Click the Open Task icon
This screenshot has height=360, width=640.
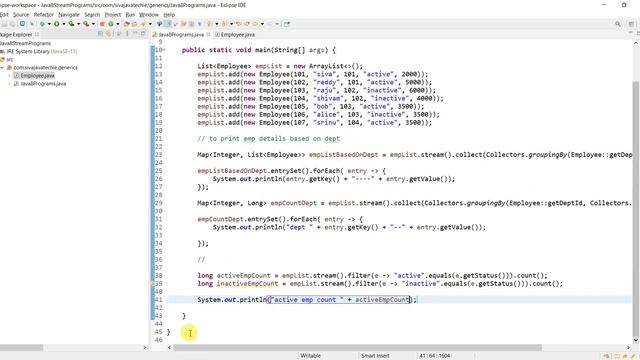click(134, 24)
